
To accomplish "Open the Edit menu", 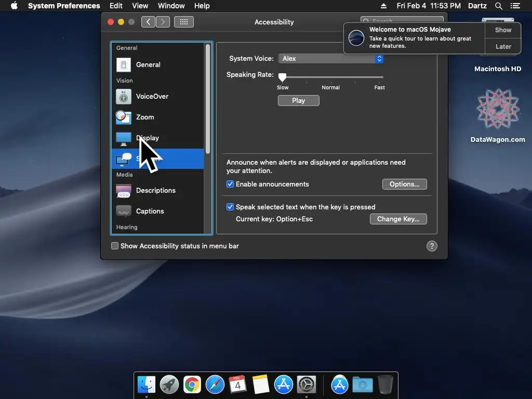I will (116, 6).
